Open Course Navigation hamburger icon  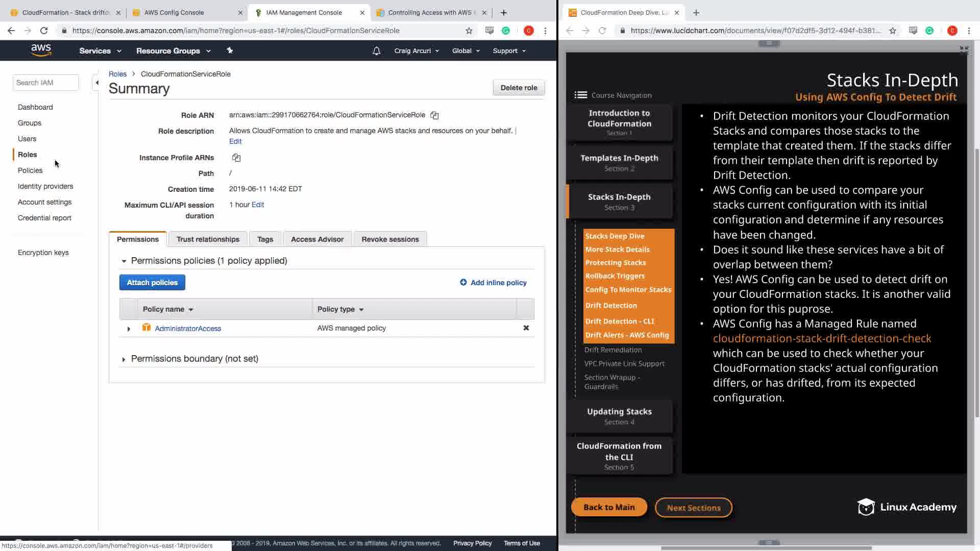pos(580,95)
